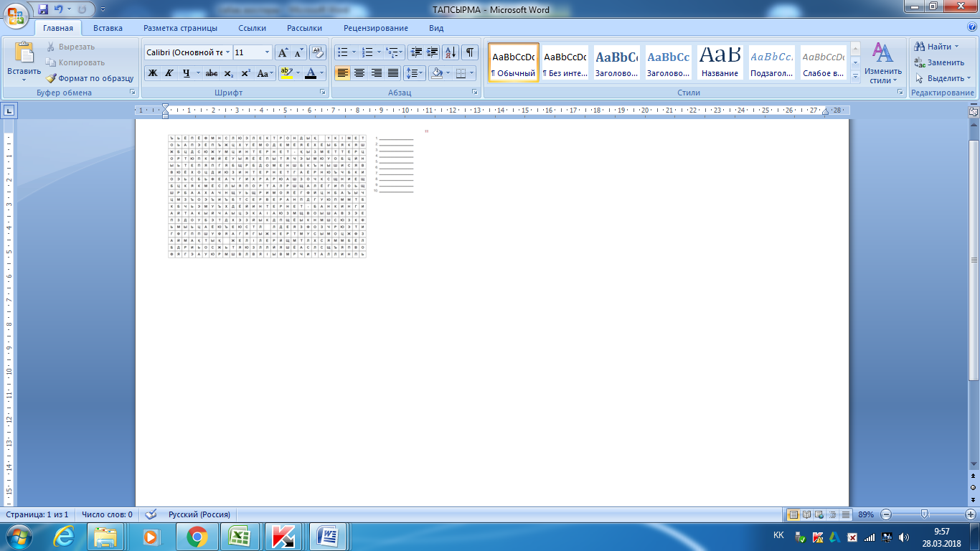Decrease paragraph indent
This screenshot has width=980, height=551.
point(416,52)
